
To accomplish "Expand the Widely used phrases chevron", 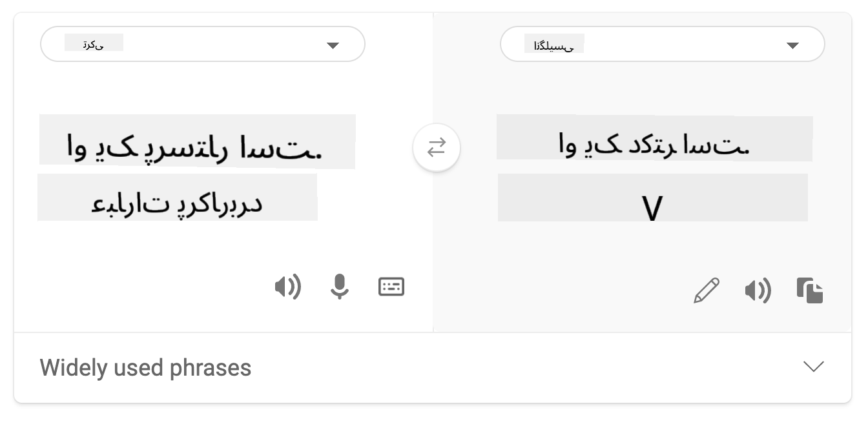I will (813, 367).
